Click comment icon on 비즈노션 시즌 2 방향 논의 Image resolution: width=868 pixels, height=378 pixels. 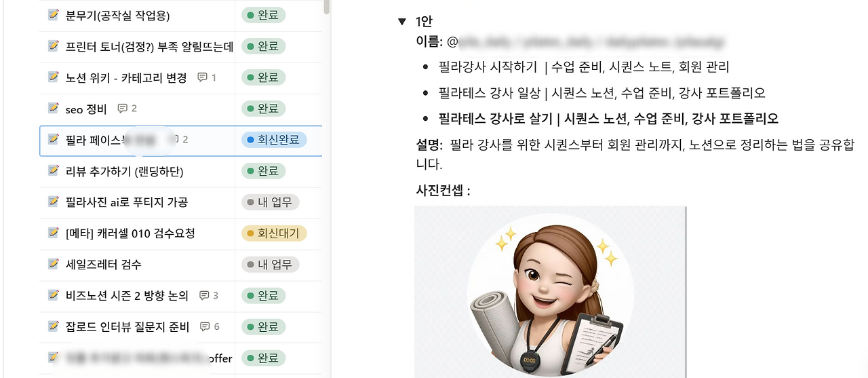click(x=204, y=296)
